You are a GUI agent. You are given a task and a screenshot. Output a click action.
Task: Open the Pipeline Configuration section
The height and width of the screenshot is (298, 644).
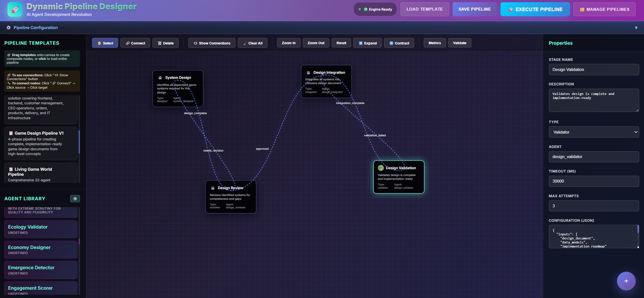pos(36,28)
